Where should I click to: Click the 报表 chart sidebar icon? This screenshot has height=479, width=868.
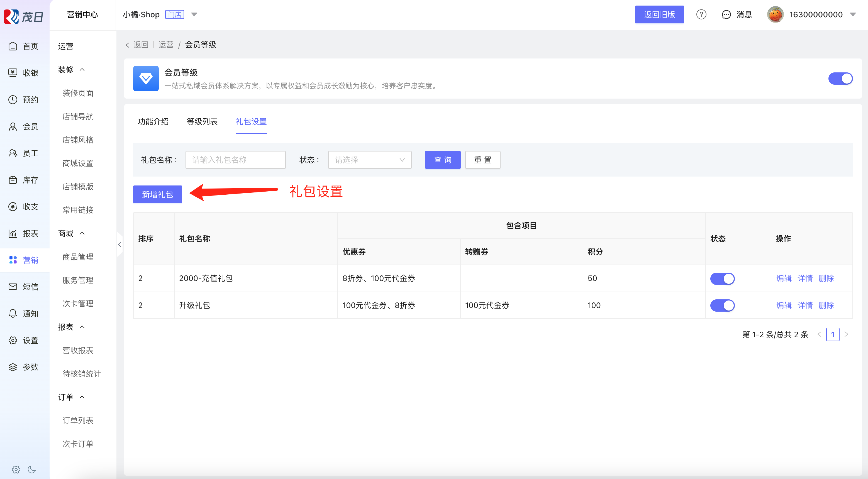click(x=13, y=233)
